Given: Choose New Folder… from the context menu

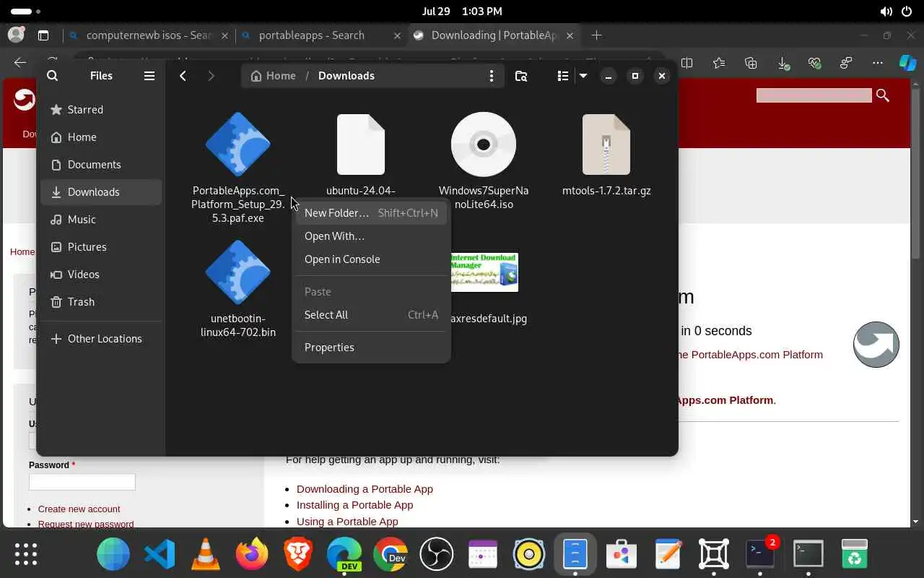Looking at the screenshot, I should (371, 213).
